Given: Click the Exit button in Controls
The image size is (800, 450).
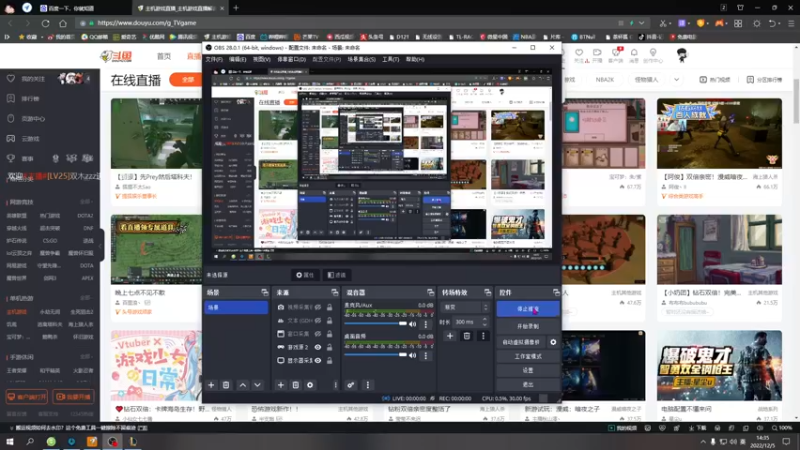Looking at the screenshot, I should (x=528, y=384).
